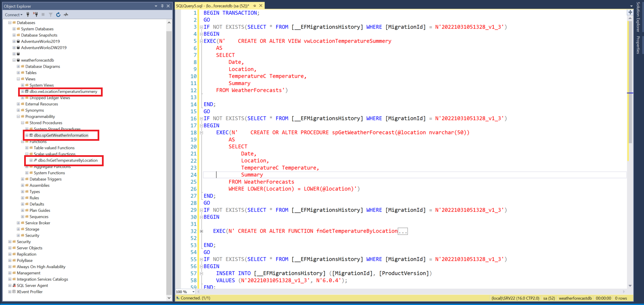Collapse the BEGIN block outline at line 56

(x=201, y=266)
